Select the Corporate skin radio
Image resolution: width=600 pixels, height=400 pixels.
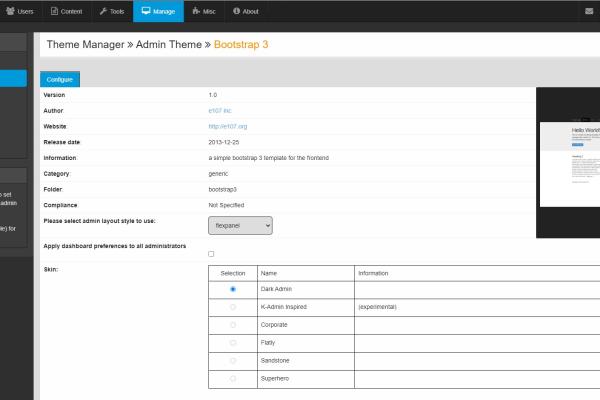[x=233, y=325]
